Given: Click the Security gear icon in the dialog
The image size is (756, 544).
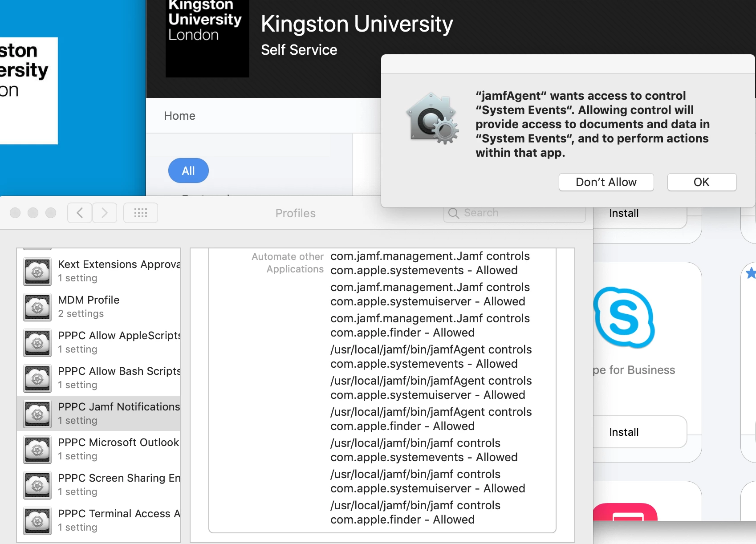Looking at the screenshot, I should coord(432,118).
